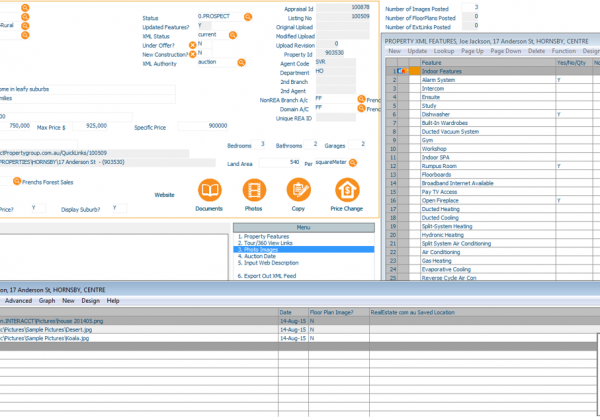Click lookup icon beside XML Status field
Viewport: 600px width, 420px height.
point(233,35)
